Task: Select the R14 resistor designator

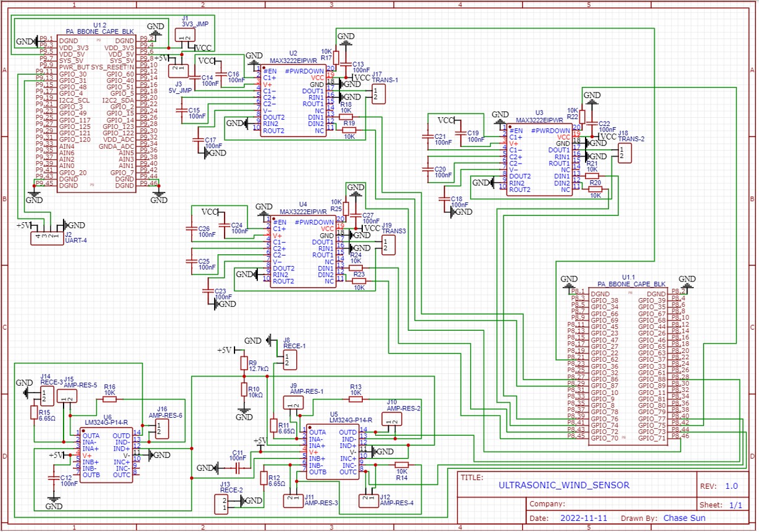Action: point(402,478)
